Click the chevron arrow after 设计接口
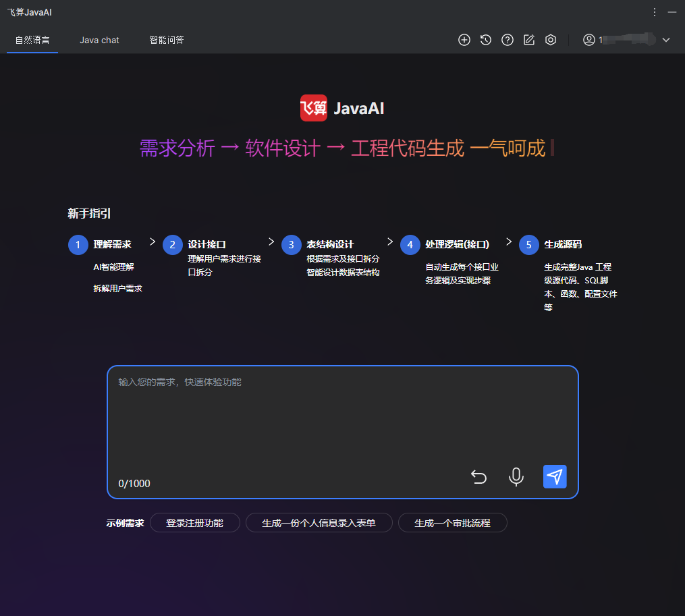The height and width of the screenshot is (616, 685). tap(271, 242)
